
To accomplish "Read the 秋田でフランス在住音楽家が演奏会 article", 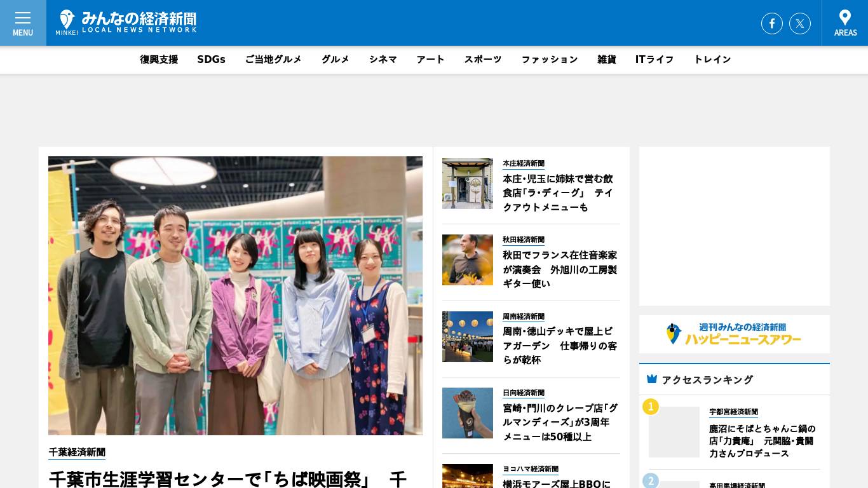I will pyautogui.click(x=560, y=269).
